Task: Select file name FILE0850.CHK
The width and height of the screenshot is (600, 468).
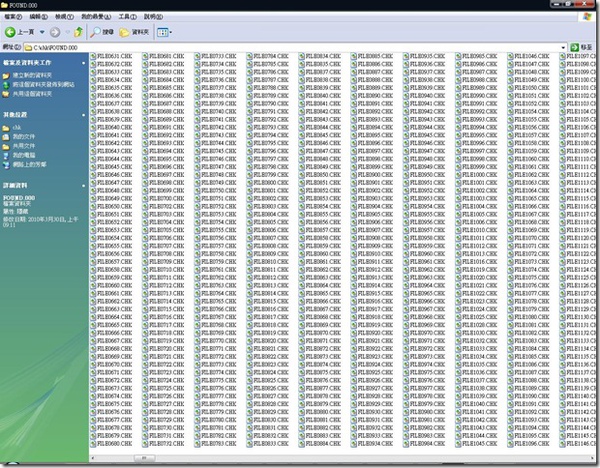Action: point(323,175)
